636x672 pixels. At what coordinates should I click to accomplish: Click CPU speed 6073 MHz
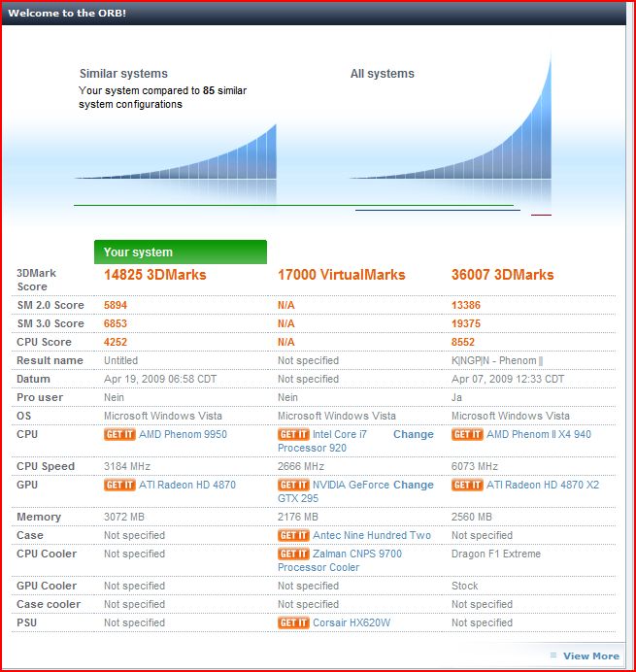pos(475,466)
